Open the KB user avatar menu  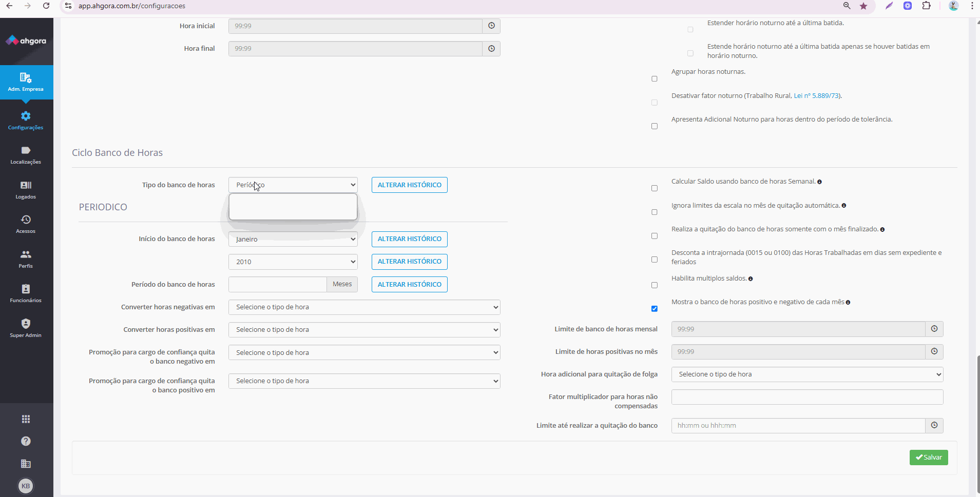[26, 486]
